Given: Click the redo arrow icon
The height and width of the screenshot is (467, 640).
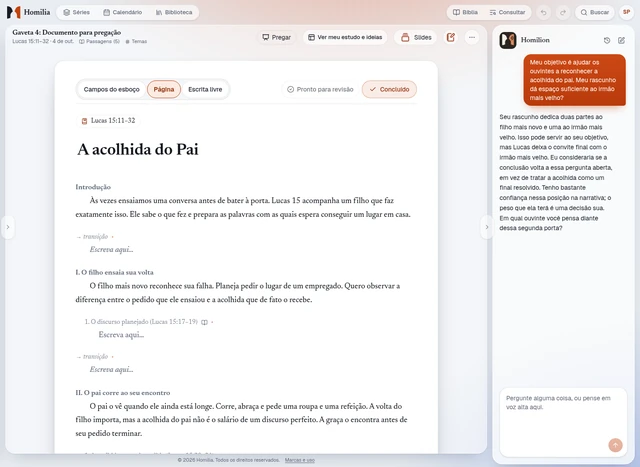Looking at the screenshot, I should coord(563,12).
